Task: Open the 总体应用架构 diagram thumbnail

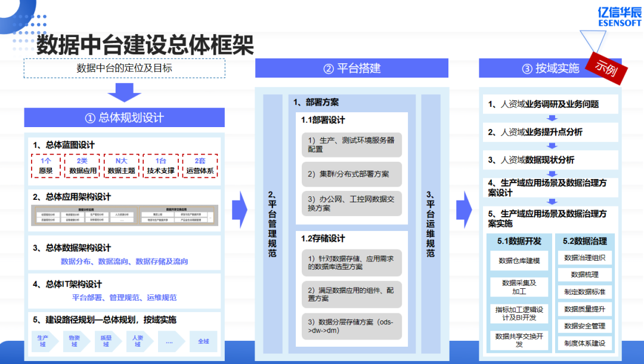Action: [x=125, y=215]
